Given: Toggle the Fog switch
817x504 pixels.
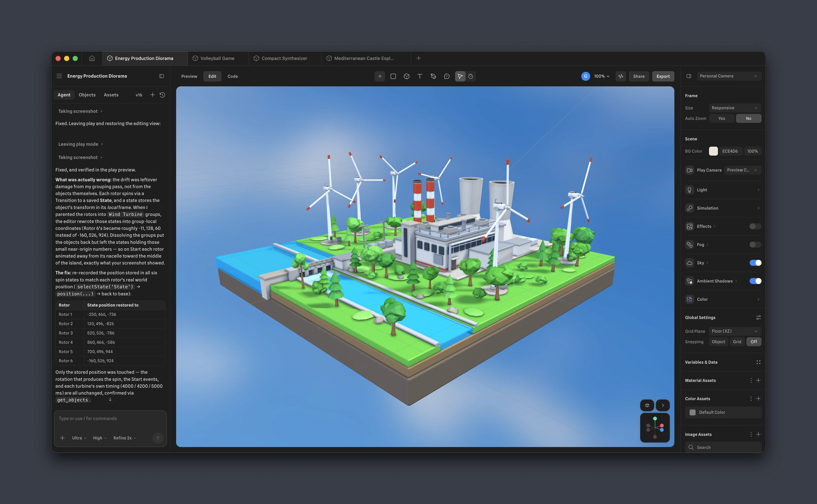Looking at the screenshot, I should [x=755, y=245].
